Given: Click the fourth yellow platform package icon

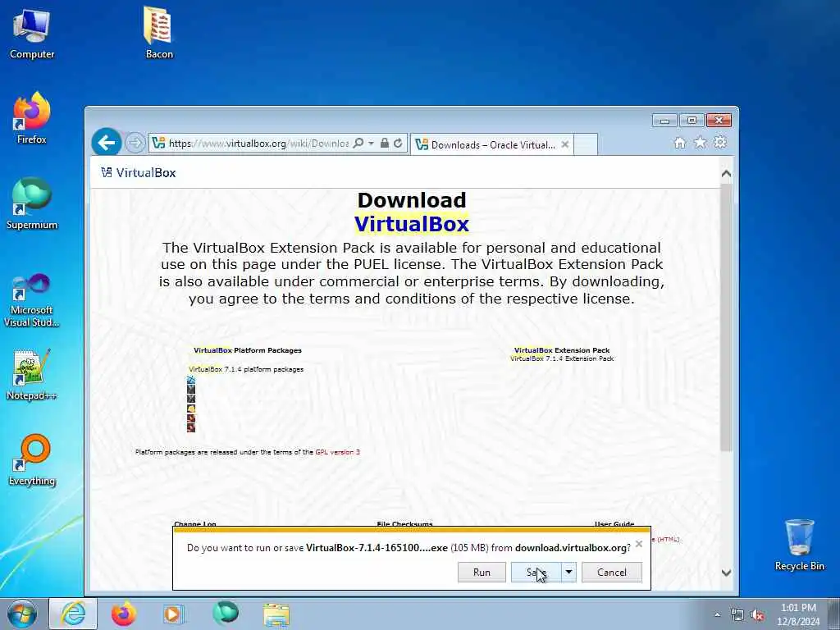Looking at the screenshot, I should (190, 409).
